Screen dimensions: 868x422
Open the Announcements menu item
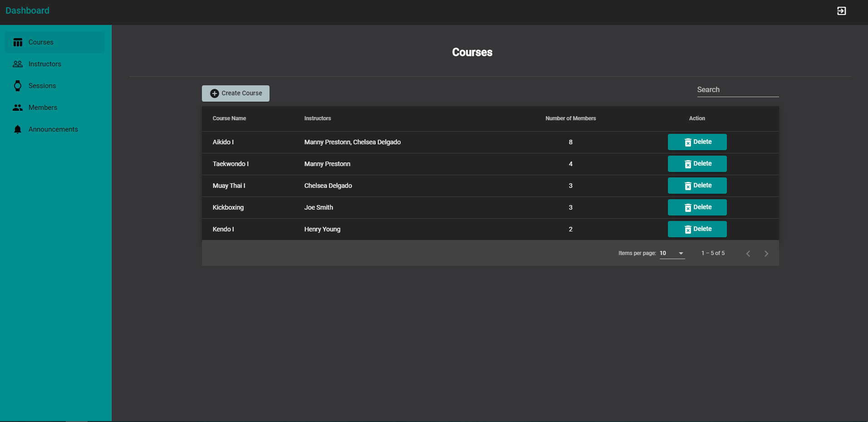53,129
